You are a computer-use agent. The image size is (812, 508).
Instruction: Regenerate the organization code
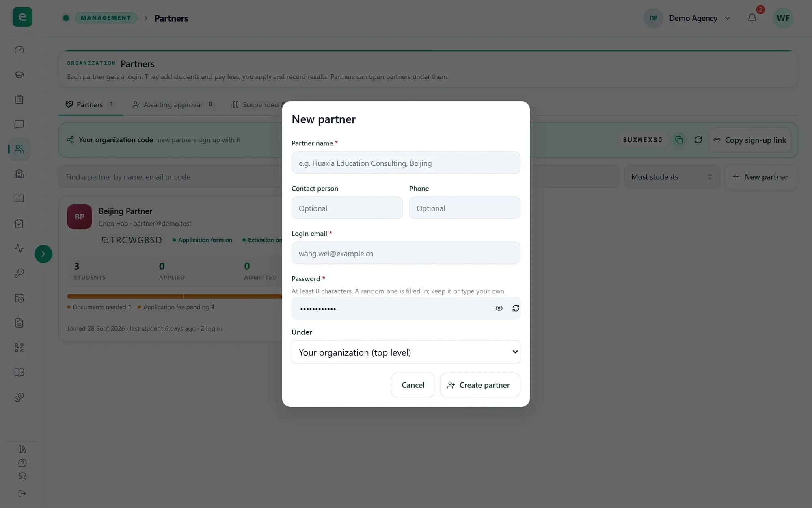coord(698,140)
